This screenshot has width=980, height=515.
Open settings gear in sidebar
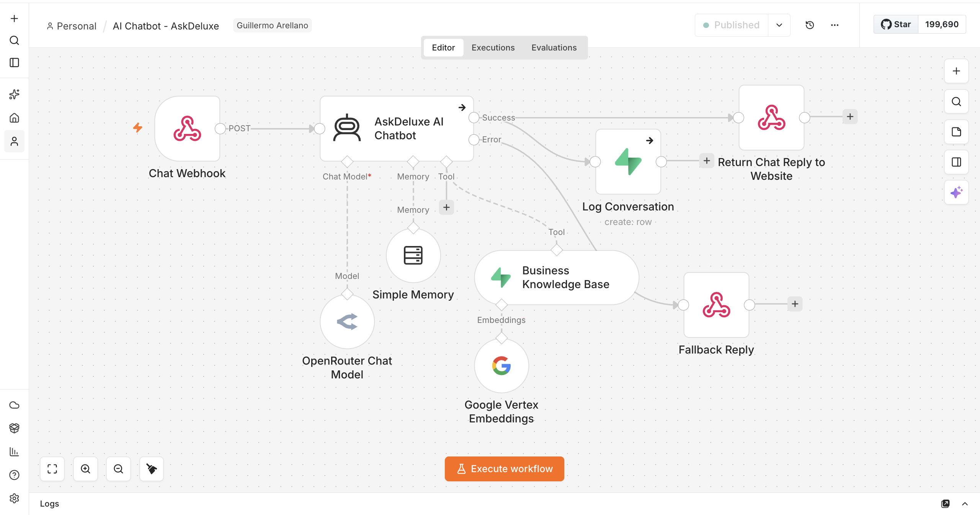click(x=14, y=498)
